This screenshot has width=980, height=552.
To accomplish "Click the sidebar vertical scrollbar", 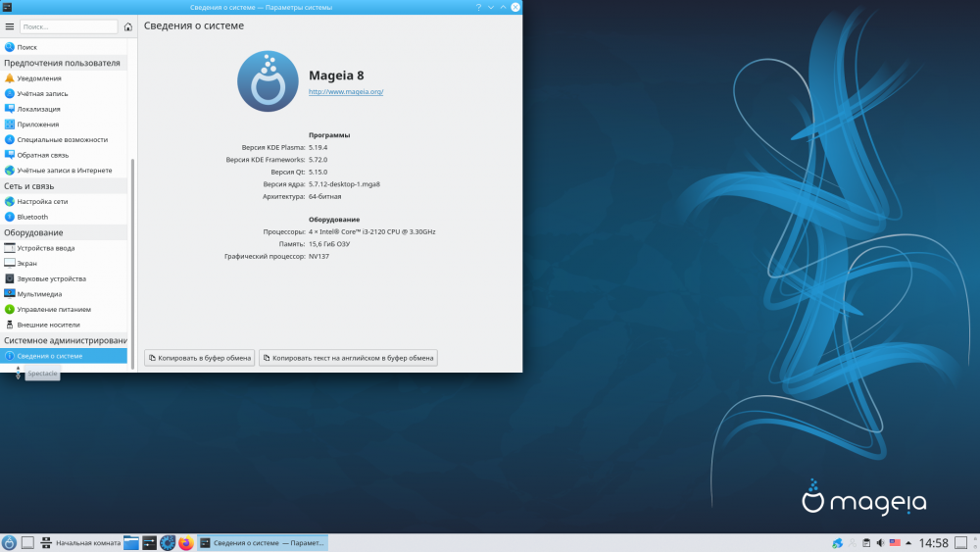I will pyautogui.click(x=132, y=263).
